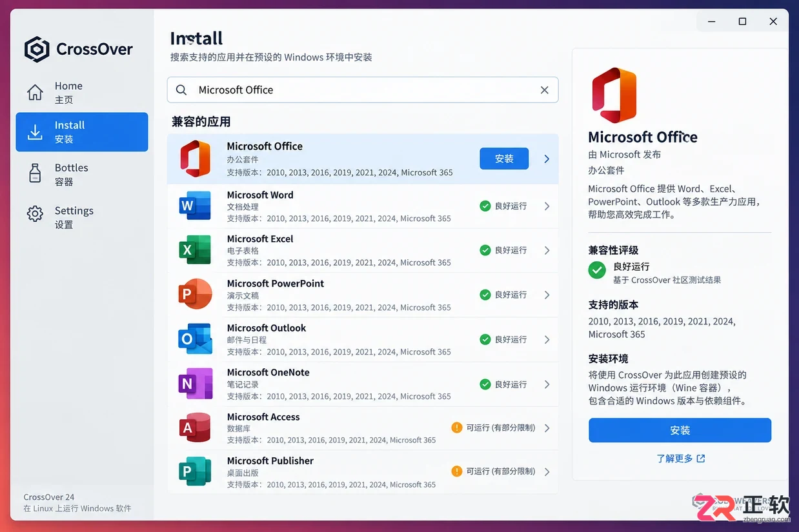The height and width of the screenshot is (532, 799).
Task: Click green checkmark on Microsoft Excel row
Action: point(485,250)
